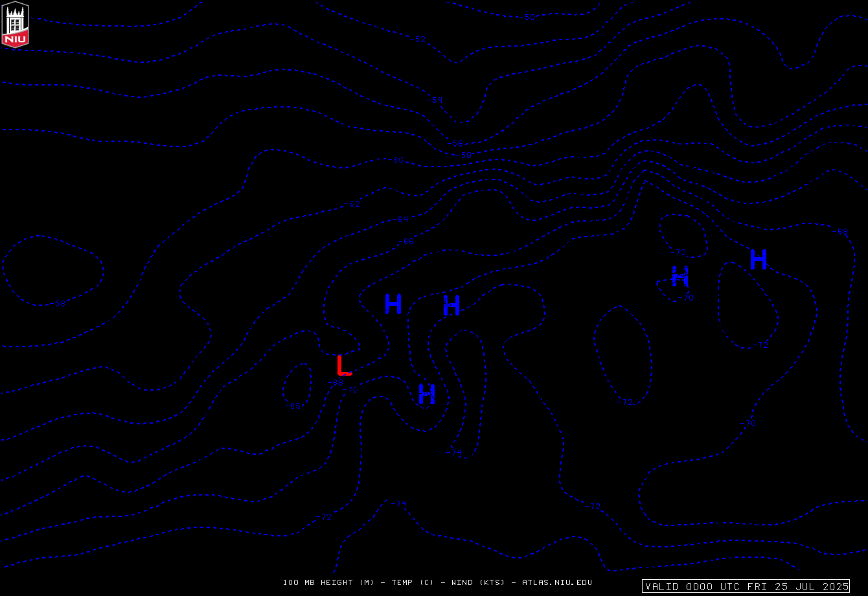Select the red L low-pressure marker

pyautogui.click(x=344, y=365)
